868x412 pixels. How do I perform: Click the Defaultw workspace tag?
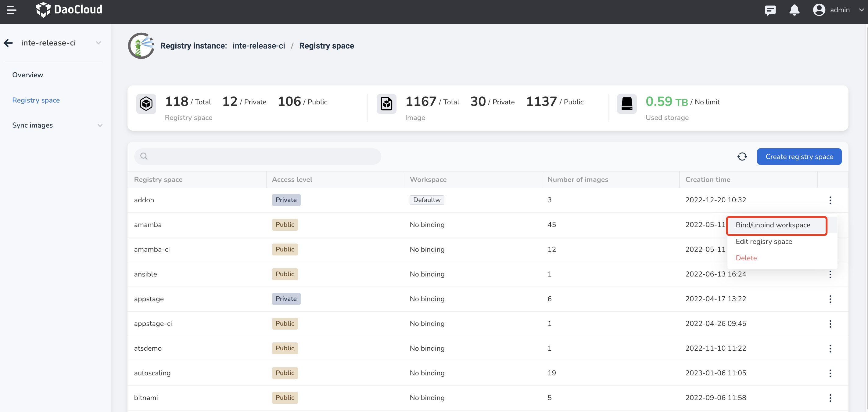click(x=427, y=200)
